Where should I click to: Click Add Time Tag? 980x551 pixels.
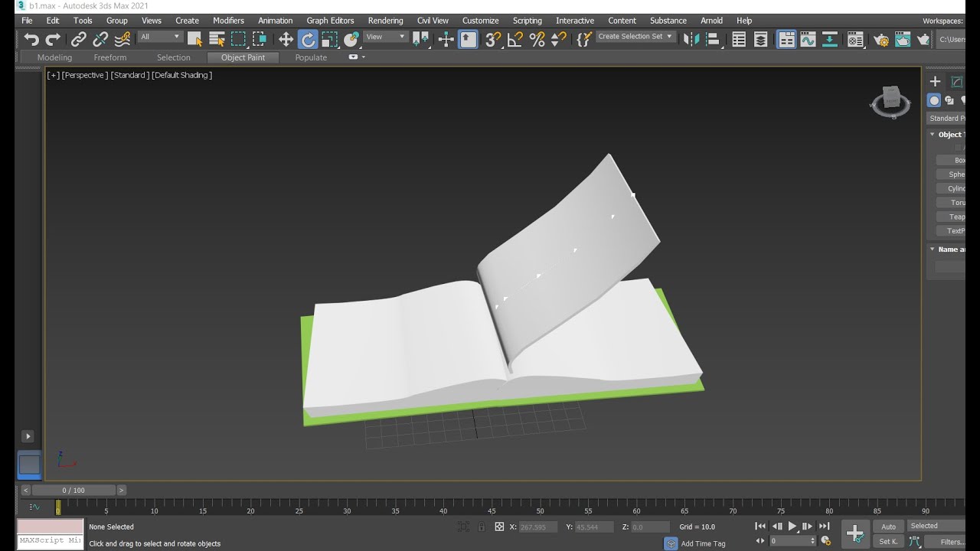pyautogui.click(x=703, y=543)
